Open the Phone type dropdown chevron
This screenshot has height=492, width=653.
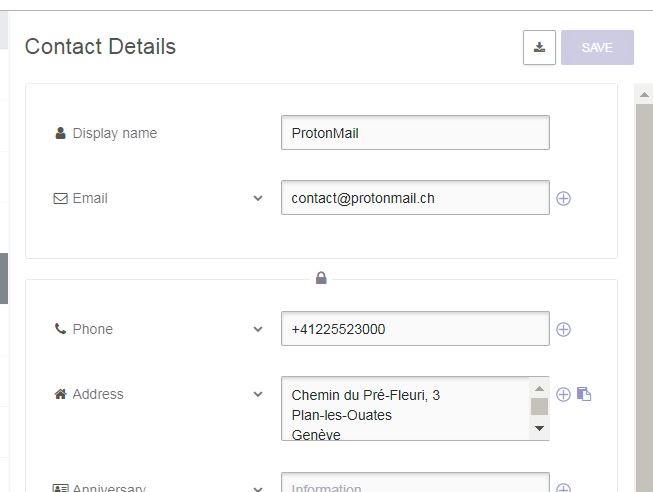pyautogui.click(x=258, y=329)
